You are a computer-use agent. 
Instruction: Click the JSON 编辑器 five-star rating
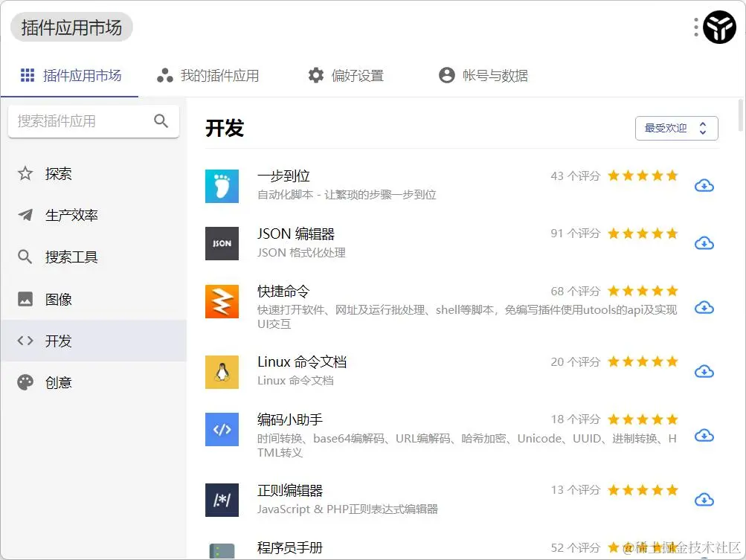coord(643,233)
